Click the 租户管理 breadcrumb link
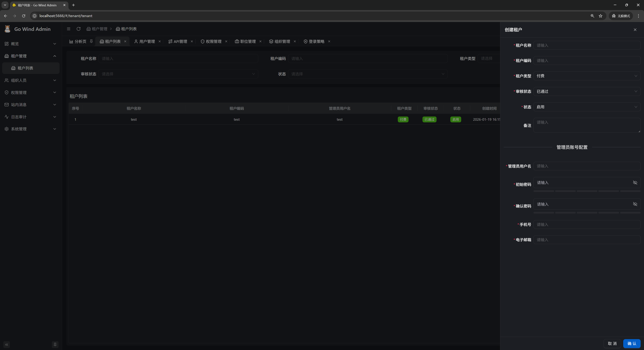The height and width of the screenshot is (350, 644). tap(97, 29)
